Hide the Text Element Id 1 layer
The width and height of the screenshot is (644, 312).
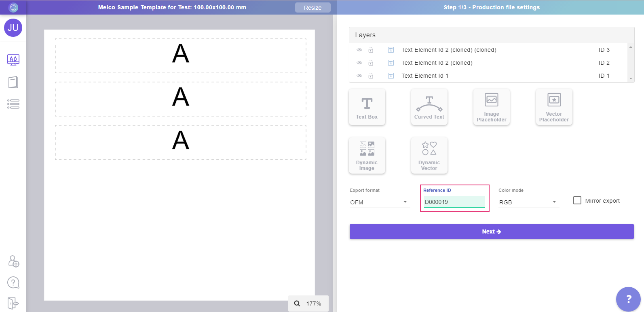pos(359,76)
